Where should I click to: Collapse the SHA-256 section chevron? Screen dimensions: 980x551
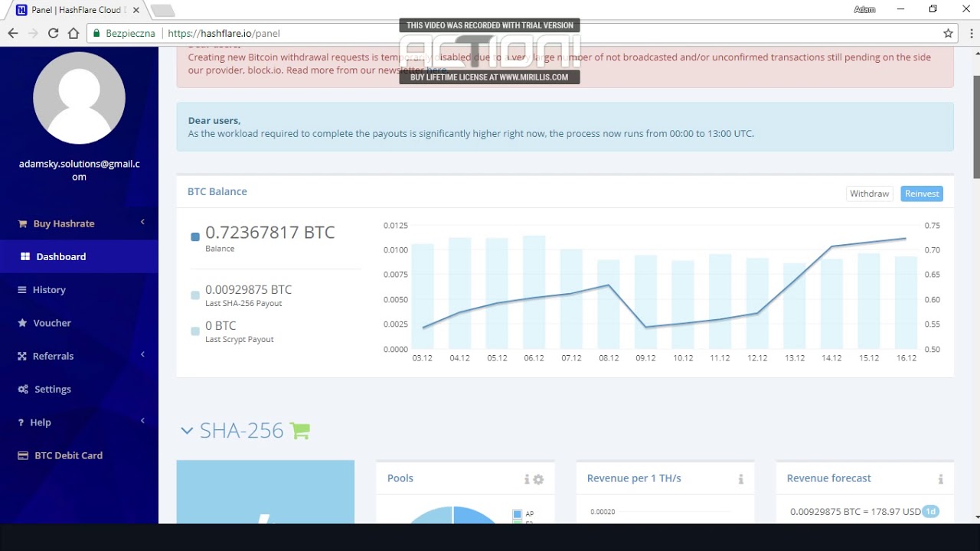pos(186,431)
